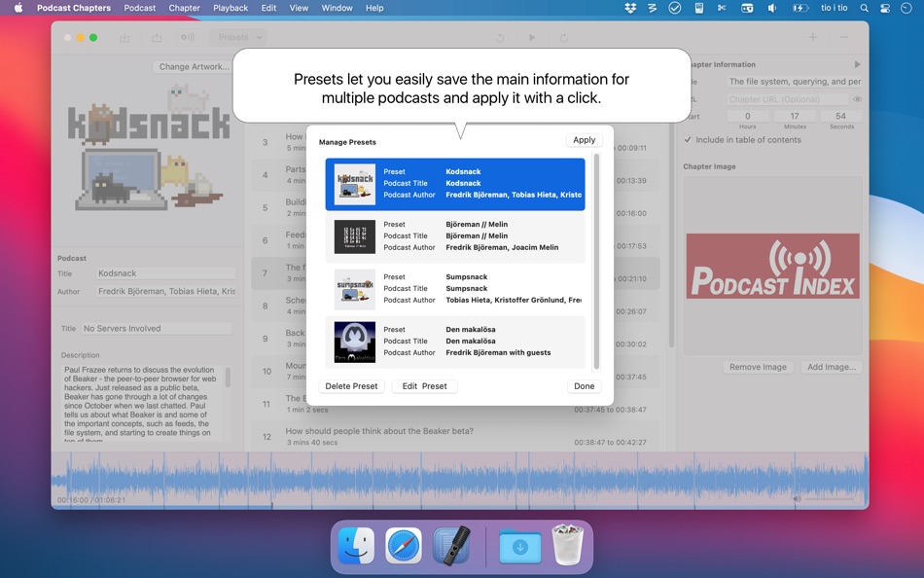The width and height of the screenshot is (924, 578).
Task: Select the Sumpsnack preset row
Action: coord(455,289)
